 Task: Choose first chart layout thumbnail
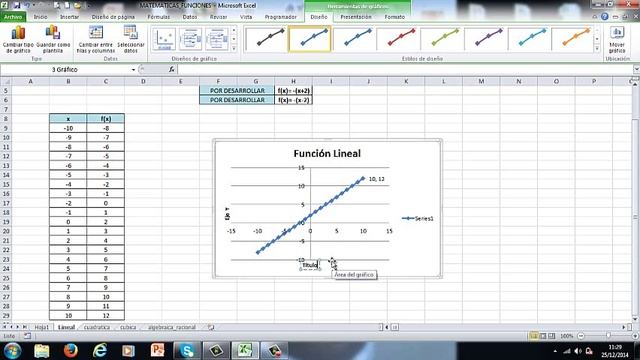click(x=164, y=39)
